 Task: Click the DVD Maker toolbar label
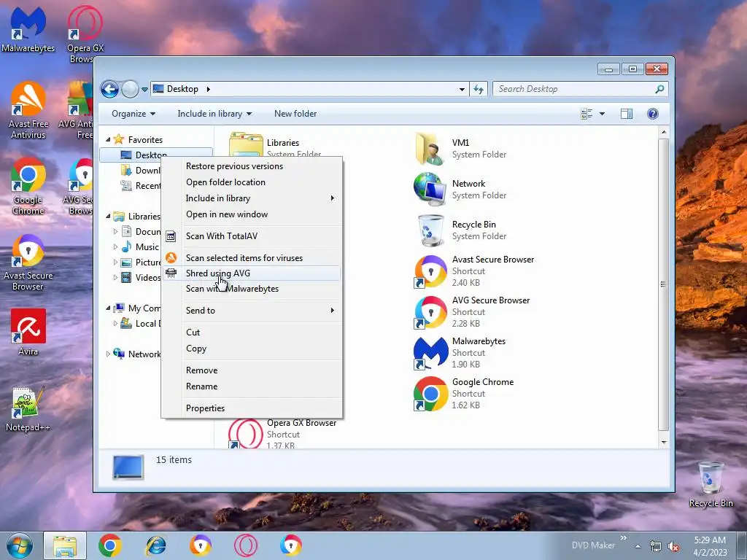(x=593, y=545)
